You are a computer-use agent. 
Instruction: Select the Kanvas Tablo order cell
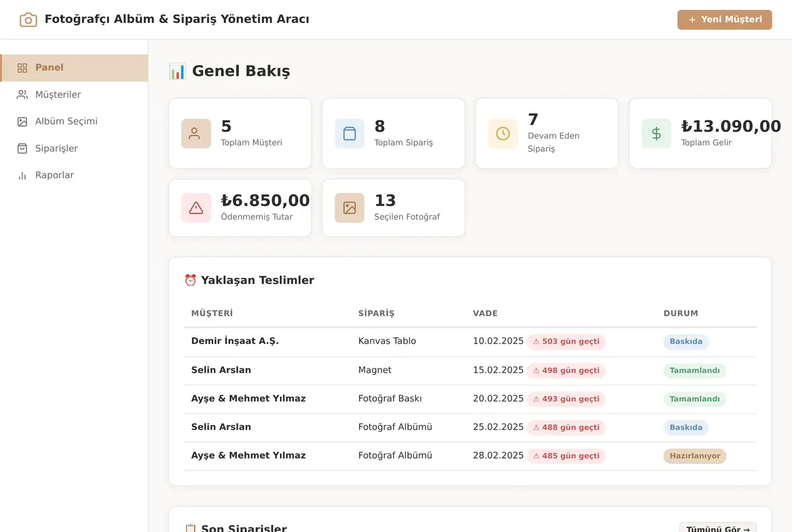click(x=387, y=341)
